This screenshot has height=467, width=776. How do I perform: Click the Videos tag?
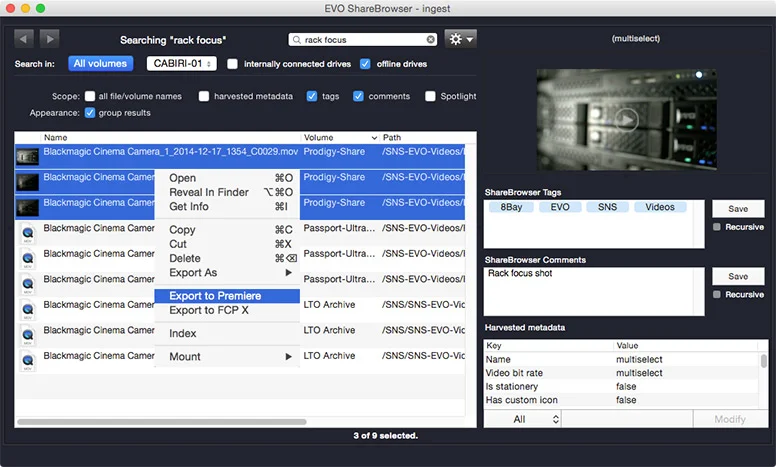coord(660,207)
